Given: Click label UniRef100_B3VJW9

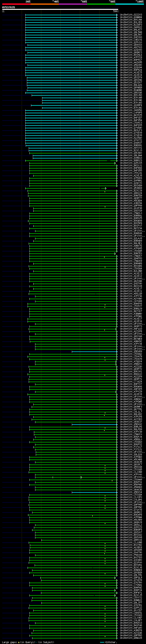Looking at the screenshot, I should [131, 98].
